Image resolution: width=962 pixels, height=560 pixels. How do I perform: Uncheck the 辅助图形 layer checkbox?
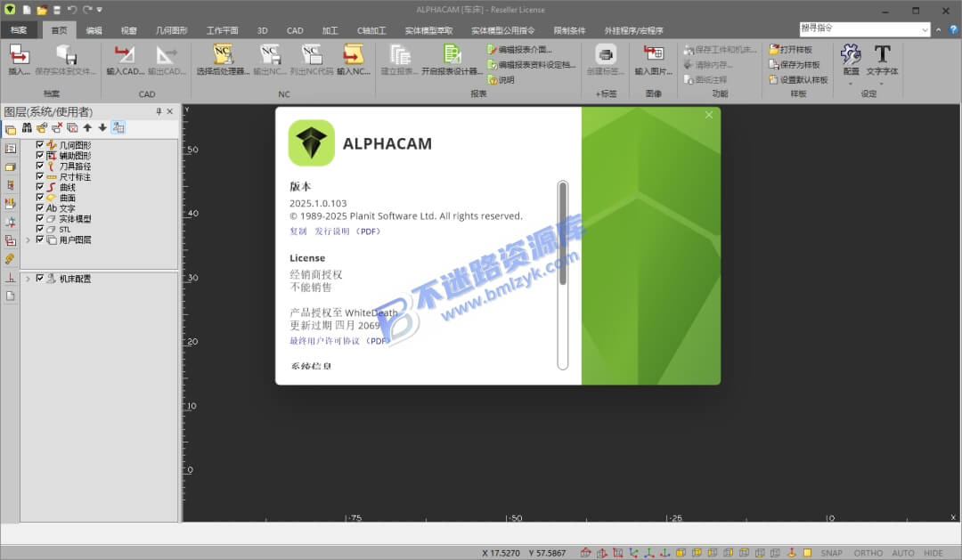point(40,155)
